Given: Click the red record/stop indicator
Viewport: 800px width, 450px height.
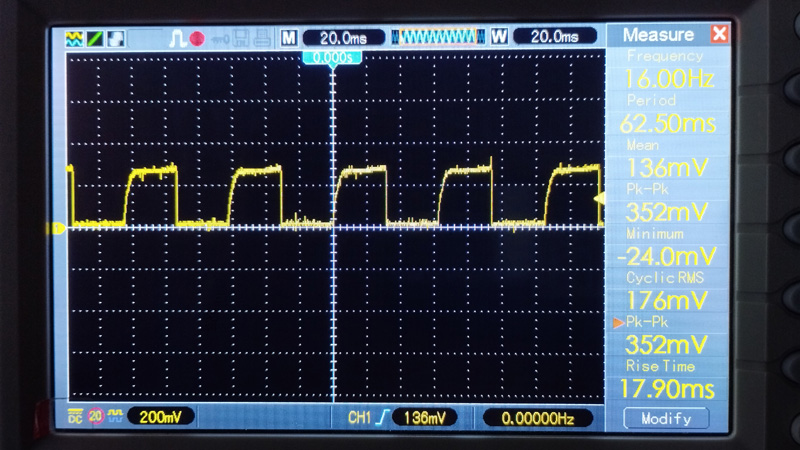Looking at the screenshot, I should tap(197, 38).
